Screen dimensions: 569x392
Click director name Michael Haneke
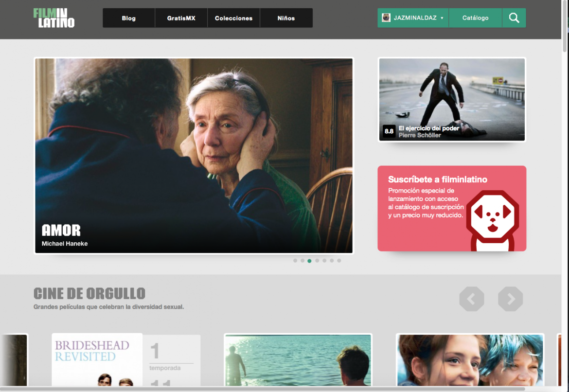pyautogui.click(x=65, y=244)
